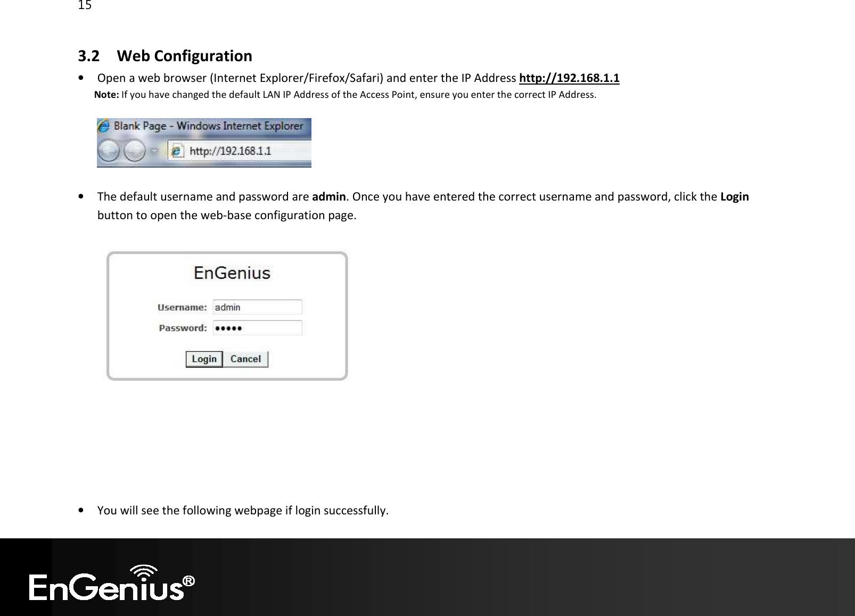The height and width of the screenshot is (616, 855).
Task: Click the page number 15
Action: click(85, 6)
